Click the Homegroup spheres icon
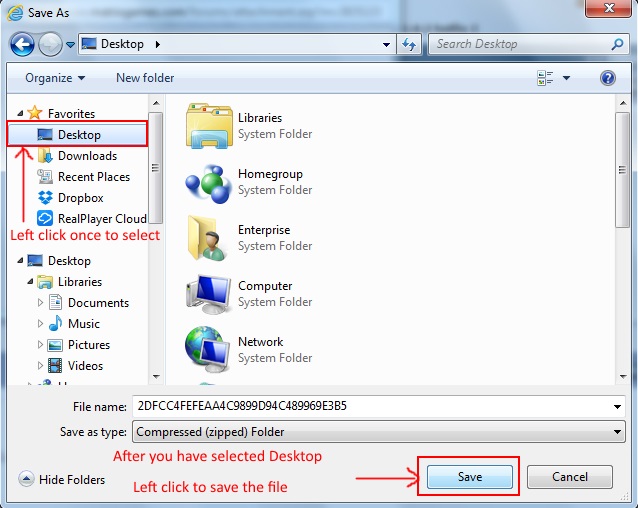 209,183
